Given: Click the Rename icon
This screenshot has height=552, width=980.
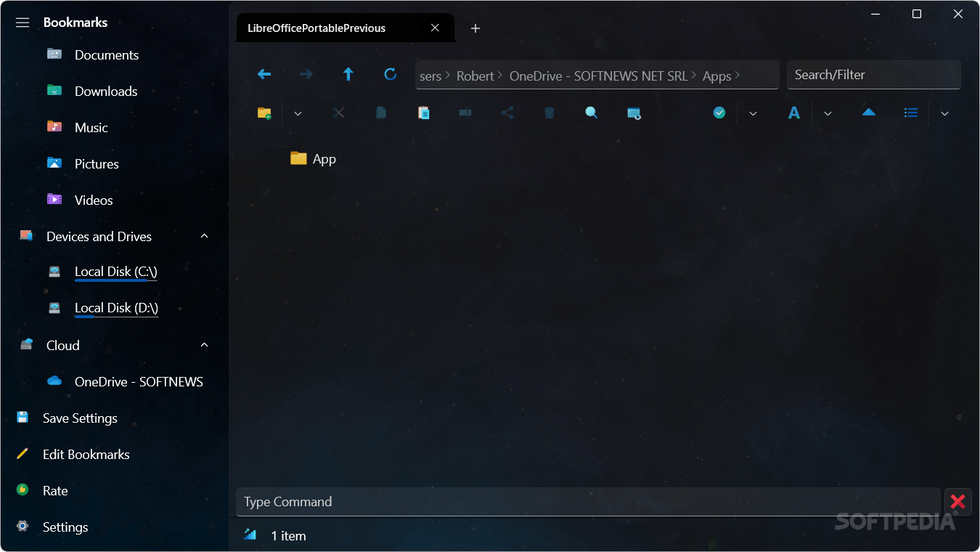Looking at the screenshot, I should 465,113.
